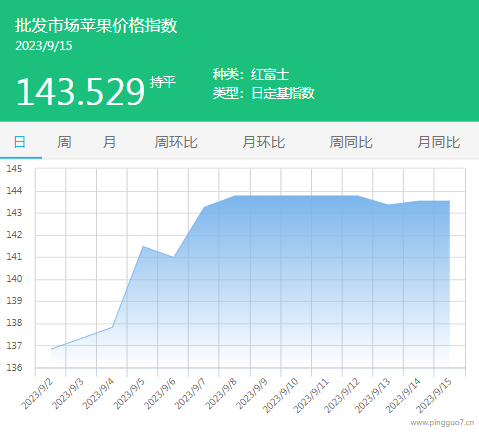
Task: Switch to 月同比 tab
Action: click(439, 142)
